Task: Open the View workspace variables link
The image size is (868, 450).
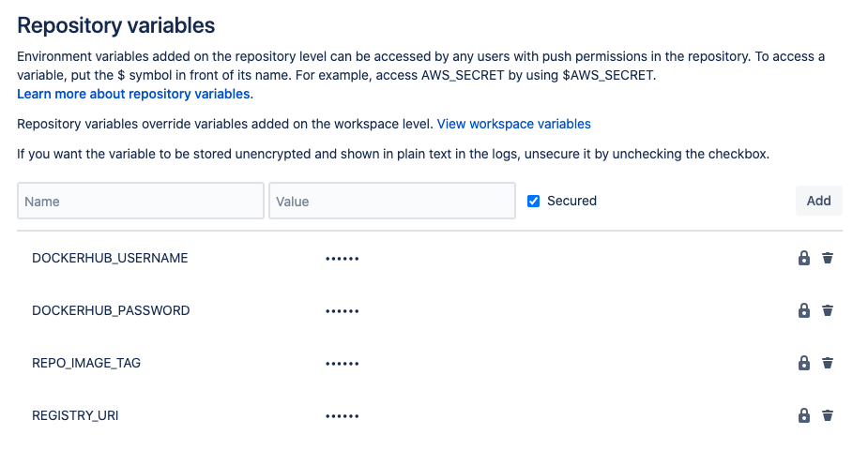Action: click(x=513, y=124)
